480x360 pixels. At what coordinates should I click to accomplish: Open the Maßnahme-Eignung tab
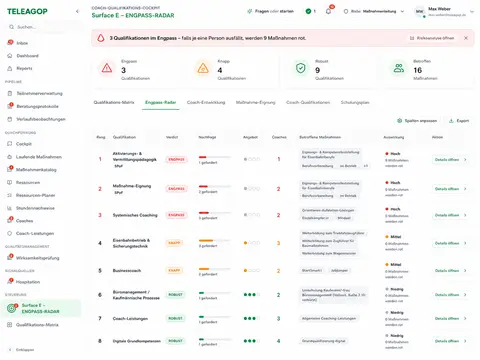256,102
